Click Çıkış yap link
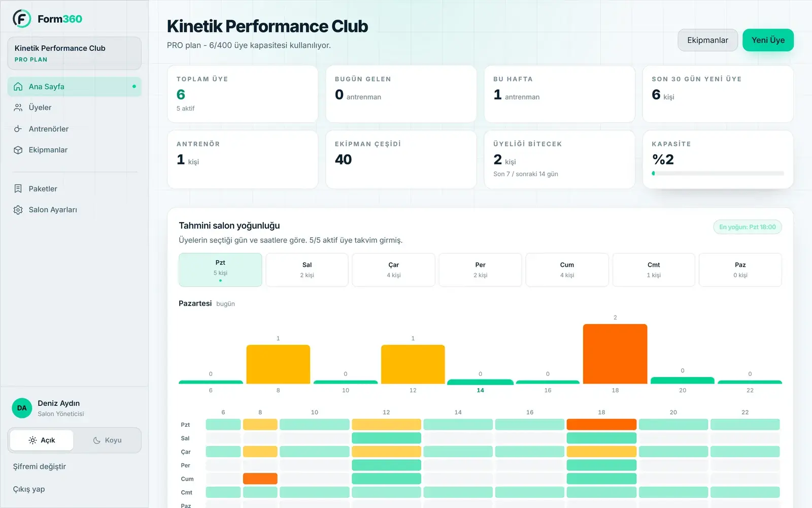 point(29,489)
